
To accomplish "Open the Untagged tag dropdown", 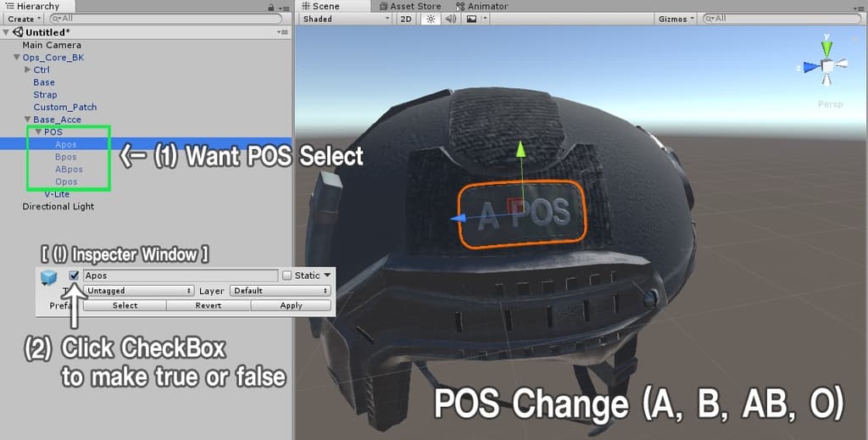I will point(138,291).
